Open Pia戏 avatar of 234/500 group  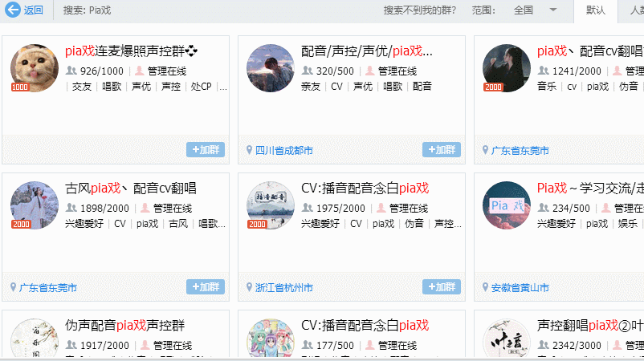[x=507, y=205]
